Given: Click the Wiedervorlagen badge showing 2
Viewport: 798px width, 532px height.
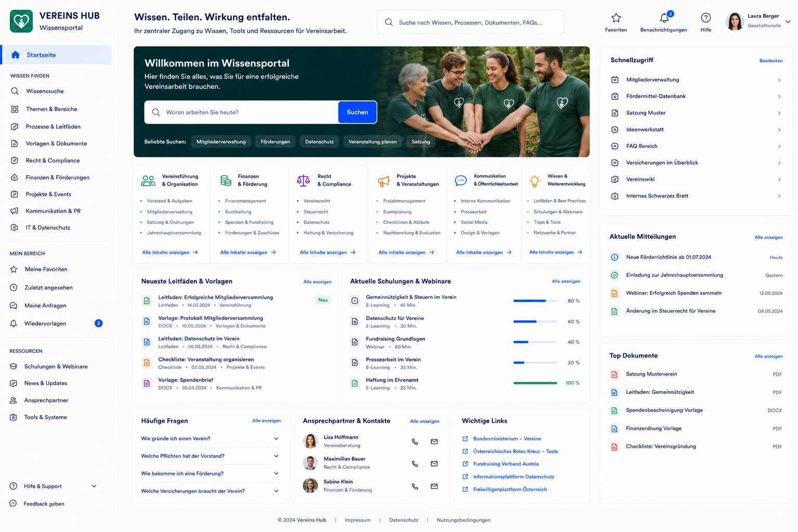Looking at the screenshot, I should (x=99, y=323).
